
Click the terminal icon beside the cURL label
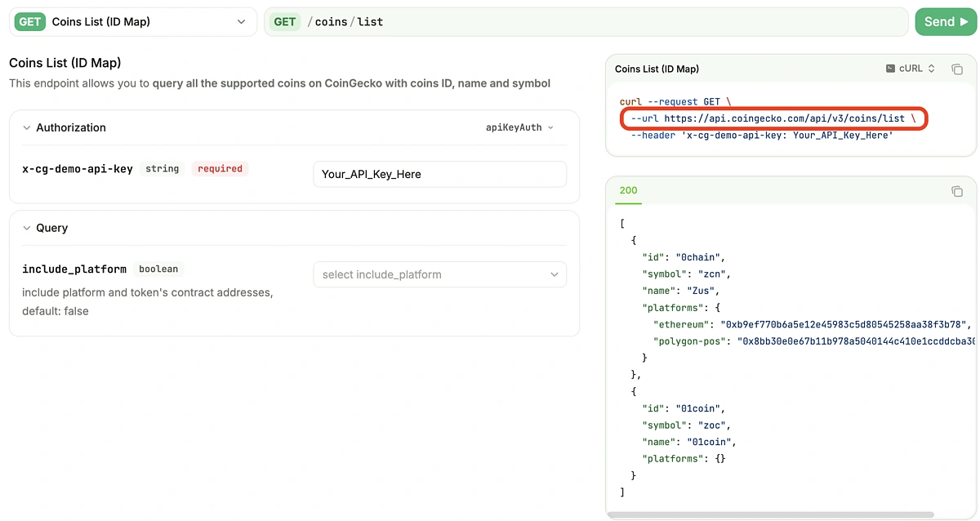tap(890, 69)
